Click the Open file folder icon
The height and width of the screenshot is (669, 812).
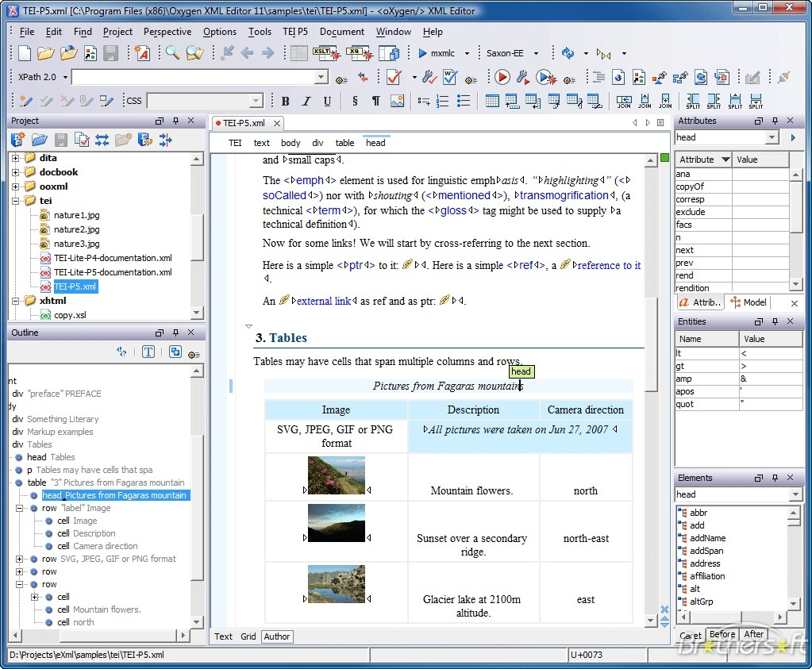point(45,53)
